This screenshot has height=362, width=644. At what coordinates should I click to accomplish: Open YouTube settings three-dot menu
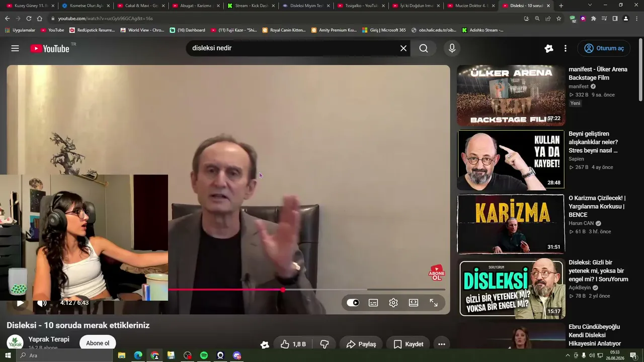[x=566, y=48]
